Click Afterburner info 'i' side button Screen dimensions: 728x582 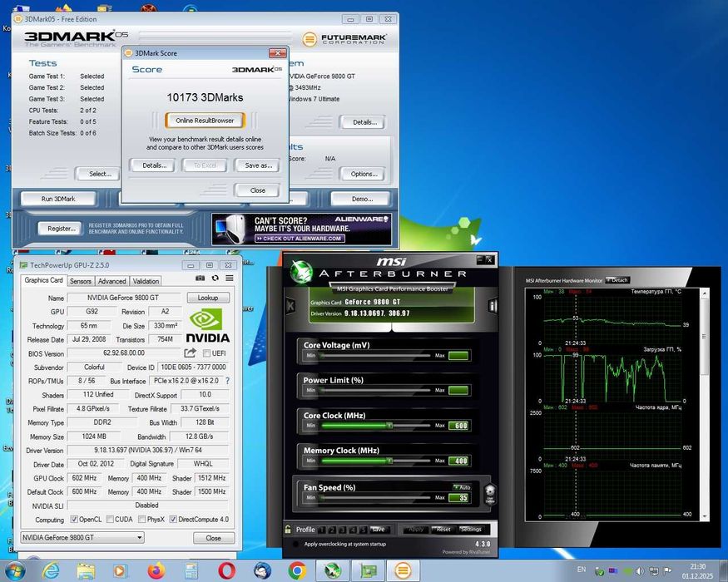493,305
